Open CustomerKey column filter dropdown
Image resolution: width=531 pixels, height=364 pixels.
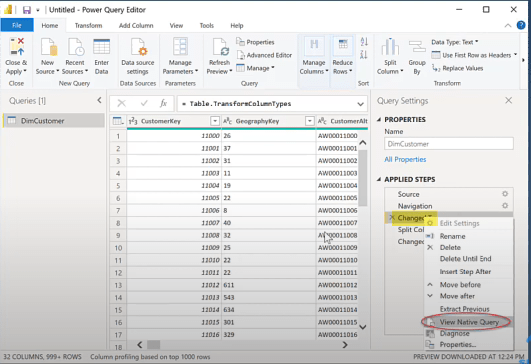pos(215,121)
